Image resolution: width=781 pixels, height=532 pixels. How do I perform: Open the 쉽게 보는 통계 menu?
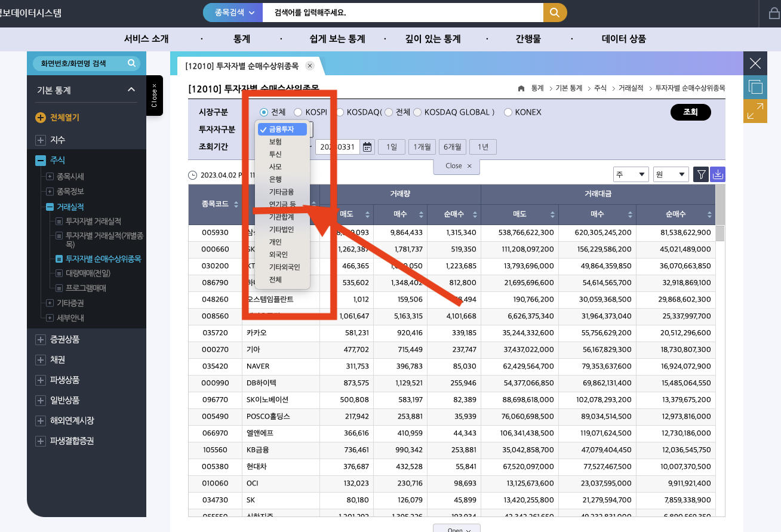tap(337, 39)
